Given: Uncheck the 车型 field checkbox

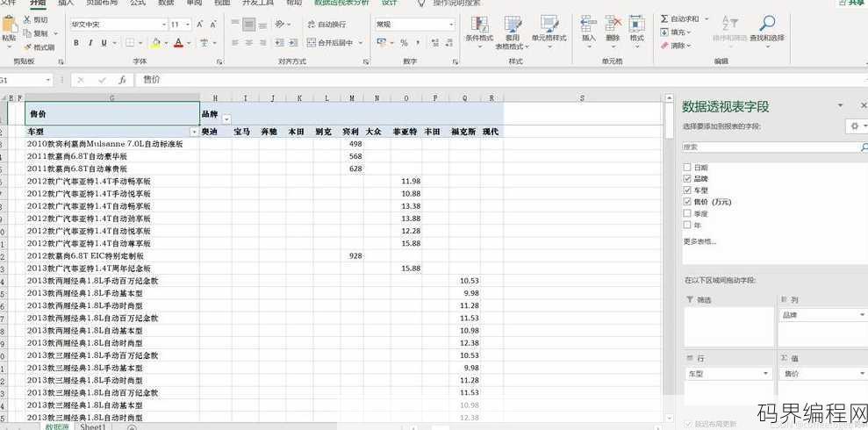Looking at the screenshot, I should tap(687, 190).
